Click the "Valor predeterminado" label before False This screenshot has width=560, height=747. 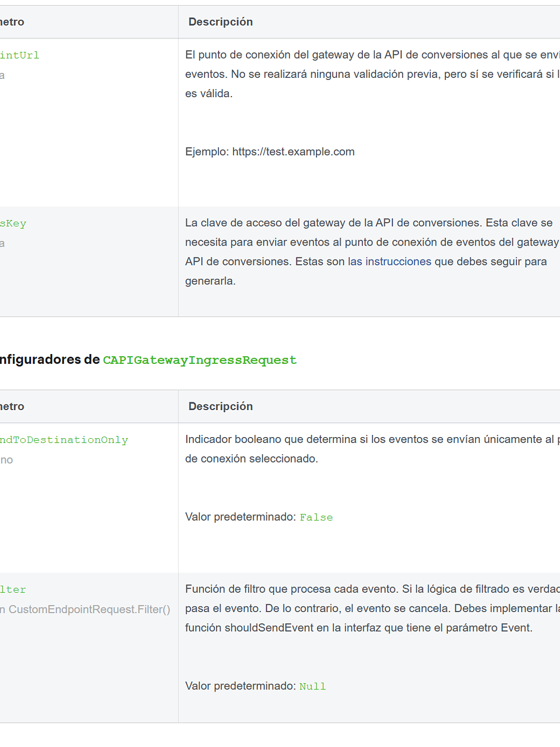point(240,517)
